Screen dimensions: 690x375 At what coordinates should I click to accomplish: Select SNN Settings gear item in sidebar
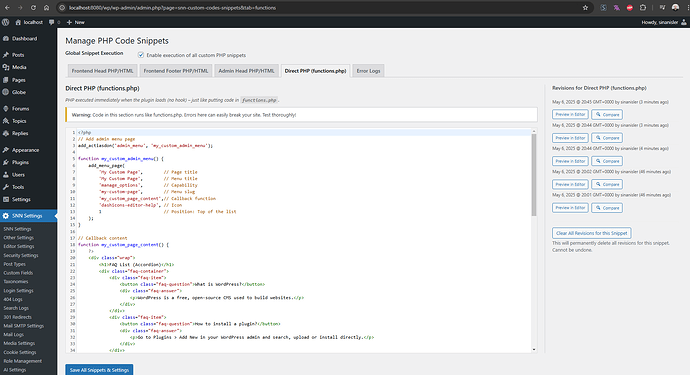28,216
